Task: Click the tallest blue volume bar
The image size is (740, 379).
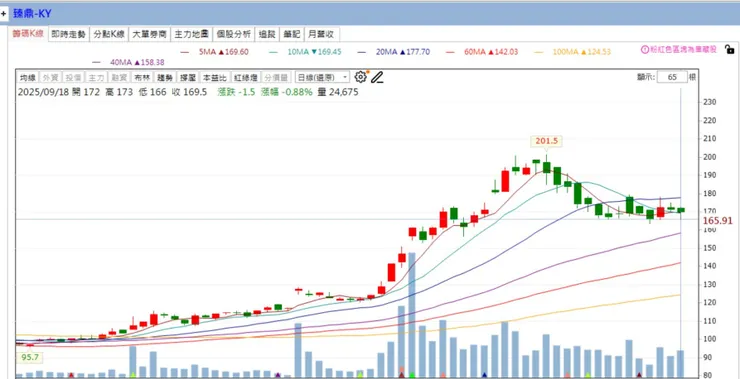Action: click(x=412, y=315)
